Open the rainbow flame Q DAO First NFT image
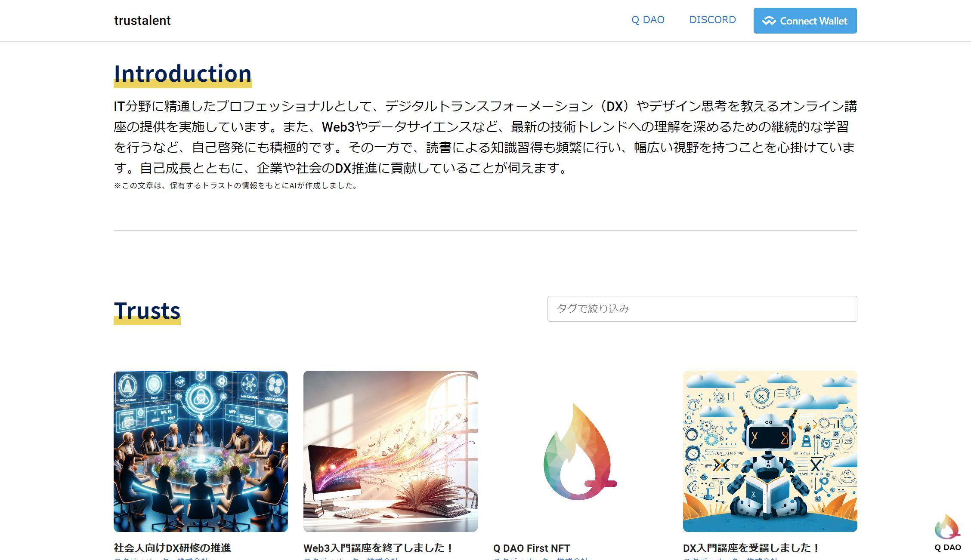The width and height of the screenshot is (971, 560). [580, 451]
